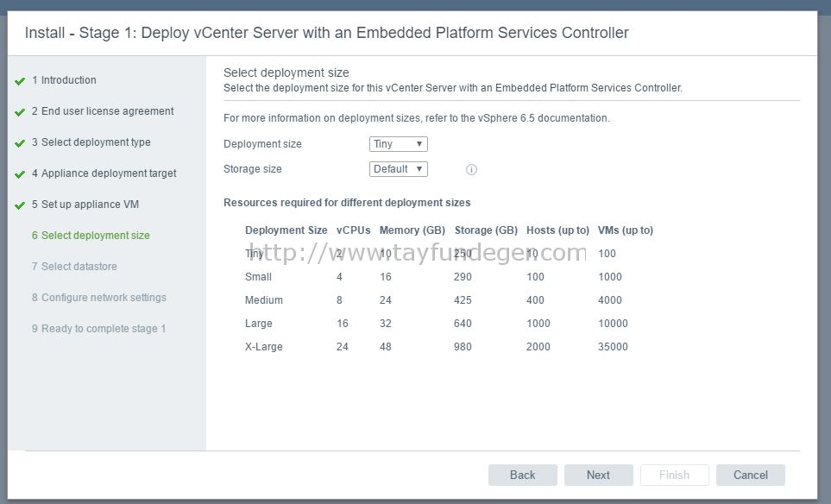Click the X-Large row vCPUs value 24
This screenshot has height=504, width=831.
tap(343, 347)
